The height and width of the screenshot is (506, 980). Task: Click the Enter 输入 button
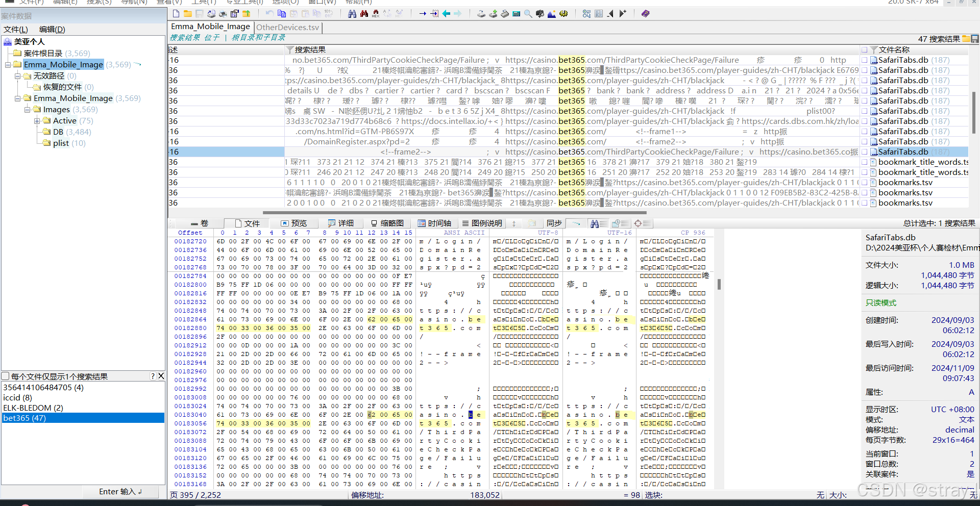point(120,492)
